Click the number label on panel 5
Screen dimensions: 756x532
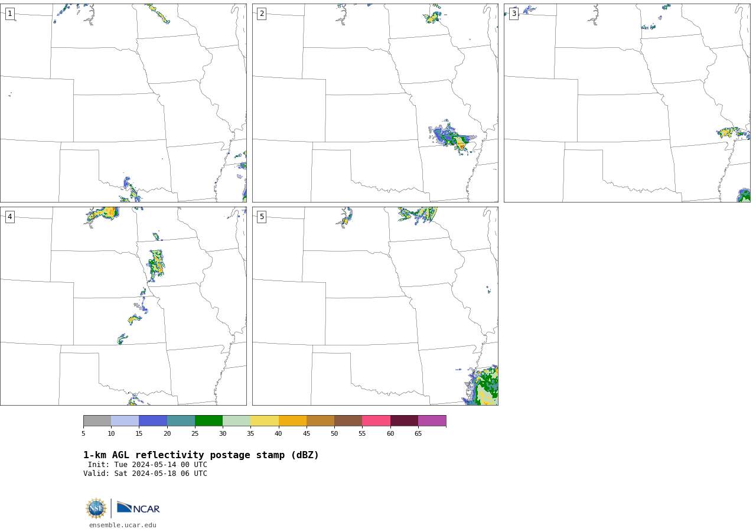262,217
